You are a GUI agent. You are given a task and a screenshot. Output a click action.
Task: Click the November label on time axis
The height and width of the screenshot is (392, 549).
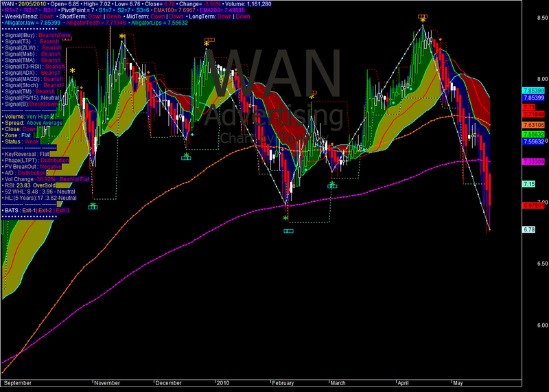pyautogui.click(x=107, y=383)
